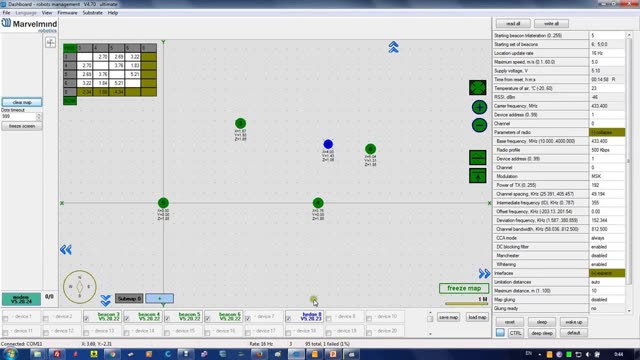The image size is (640, 360).
Task: Uncheck the beacon 6 checkbox
Action: click(x=207, y=319)
